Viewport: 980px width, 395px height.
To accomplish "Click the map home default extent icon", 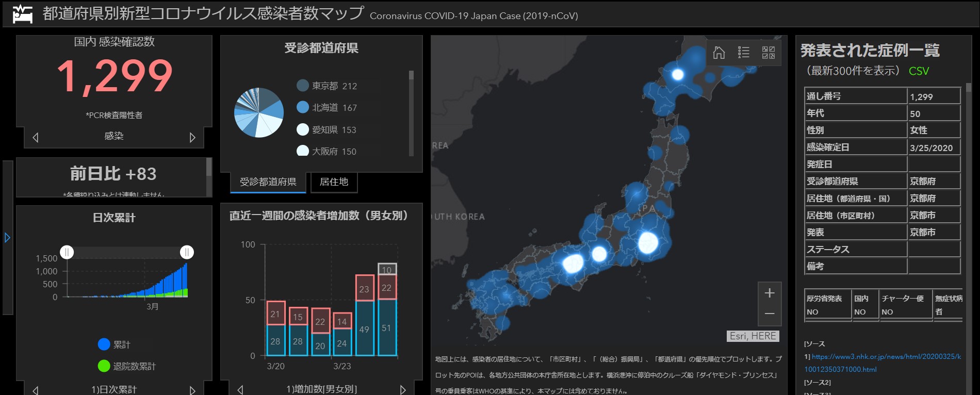I will point(718,53).
